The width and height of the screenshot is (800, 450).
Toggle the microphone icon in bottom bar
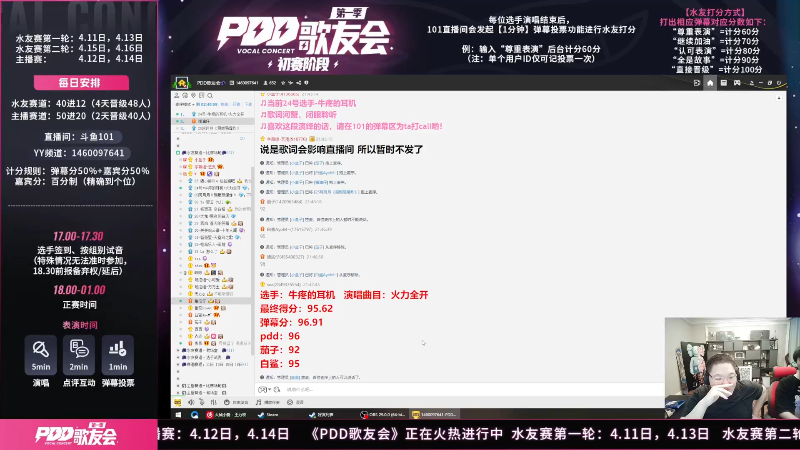pos(202,402)
